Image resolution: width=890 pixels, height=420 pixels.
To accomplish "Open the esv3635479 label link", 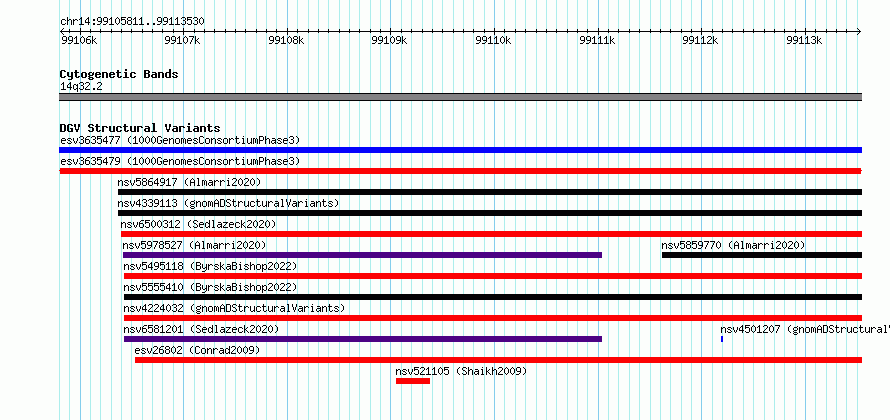I will (180, 161).
